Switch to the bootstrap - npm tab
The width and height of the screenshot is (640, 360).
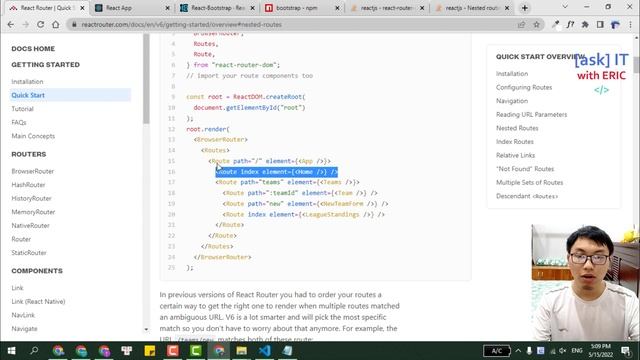click(302, 8)
